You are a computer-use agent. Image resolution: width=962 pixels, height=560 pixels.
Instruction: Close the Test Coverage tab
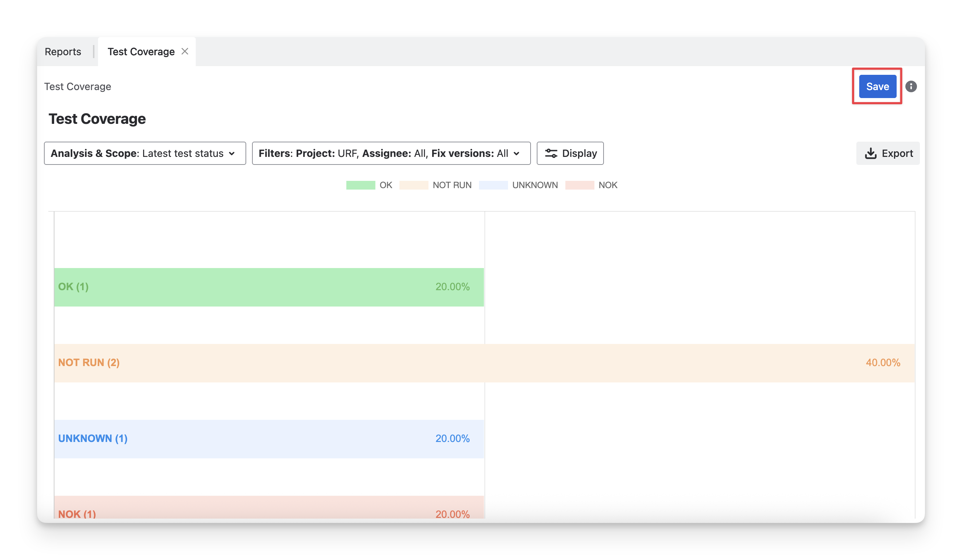point(185,52)
